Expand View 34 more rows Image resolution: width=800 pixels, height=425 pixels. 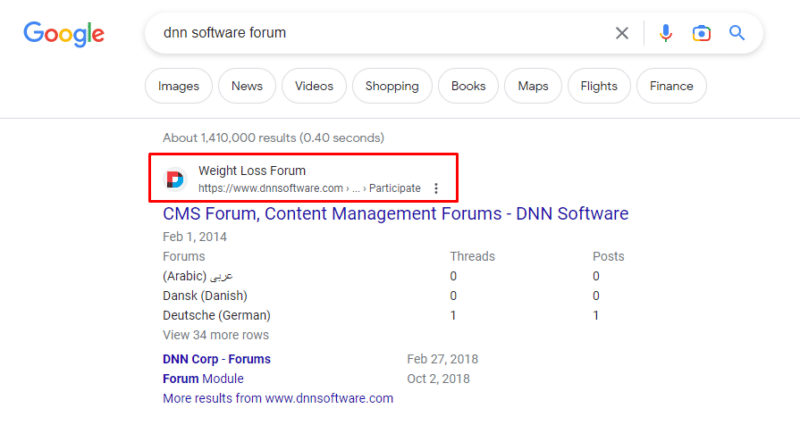(215, 335)
